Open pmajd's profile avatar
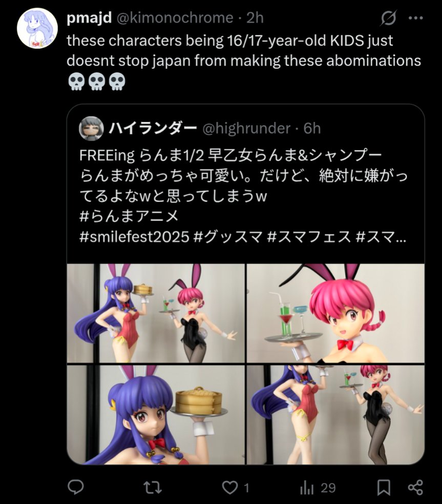 [37, 28]
